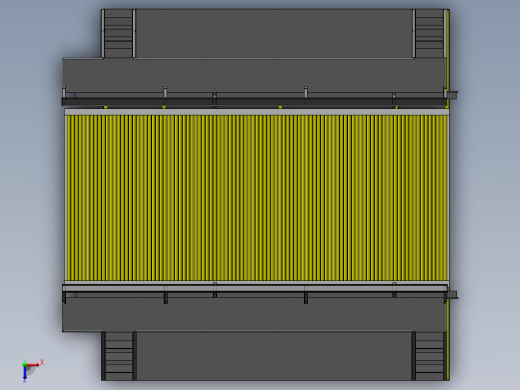The image size is (520, 390).
Task: Select the upper-right staircase of the model
Action: [x=430, y=33]
